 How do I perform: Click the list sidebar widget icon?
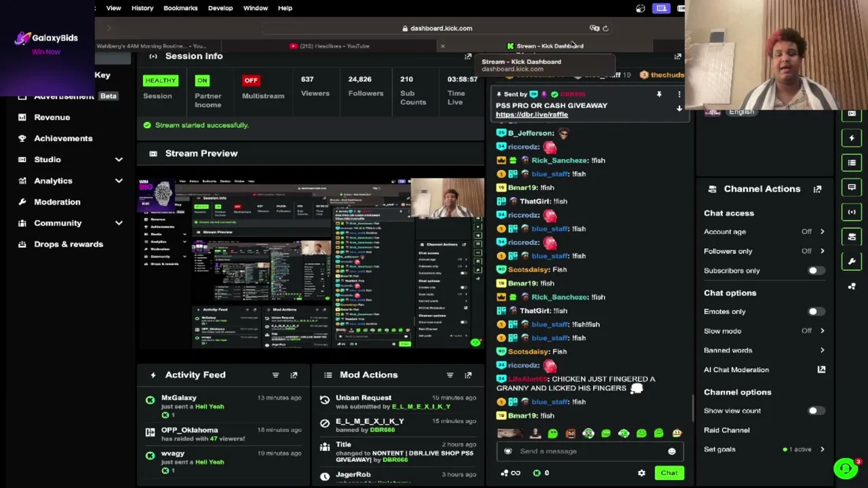coord(852,163)
